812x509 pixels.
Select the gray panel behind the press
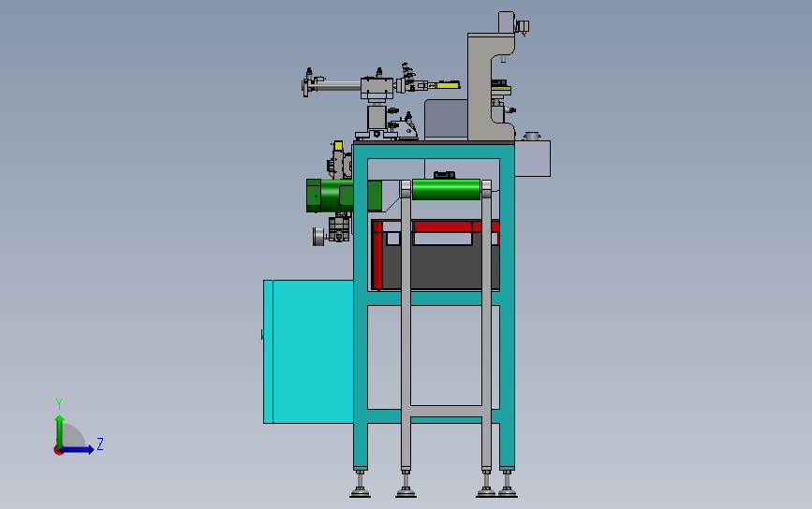[446, 120]
